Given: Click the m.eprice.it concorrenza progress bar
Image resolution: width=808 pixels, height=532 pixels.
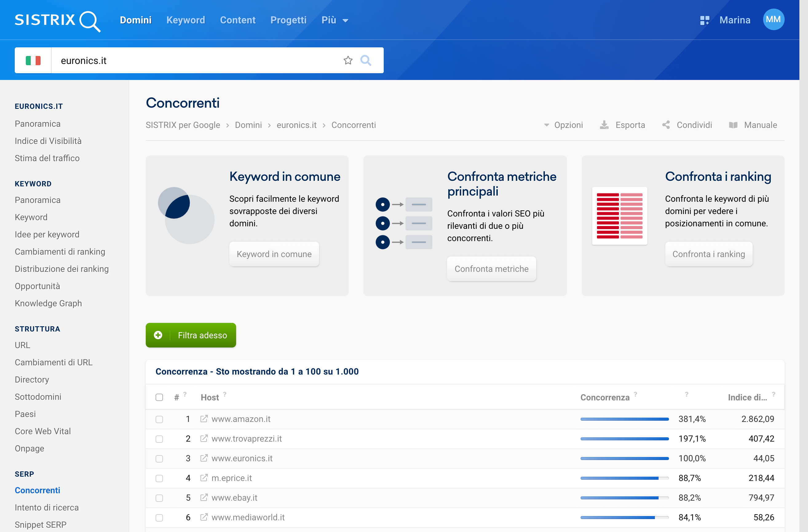Looking at the screenshot, I should [x=624, y=478].
